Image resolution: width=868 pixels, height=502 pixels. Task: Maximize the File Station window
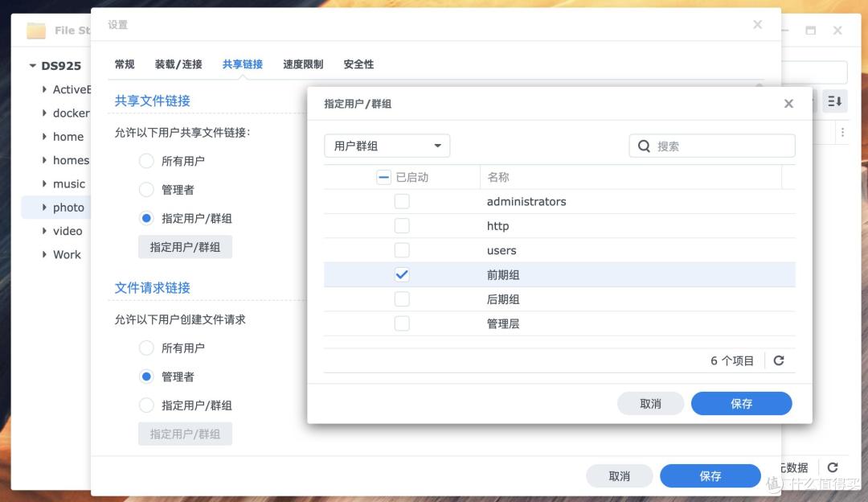[810, 31]
